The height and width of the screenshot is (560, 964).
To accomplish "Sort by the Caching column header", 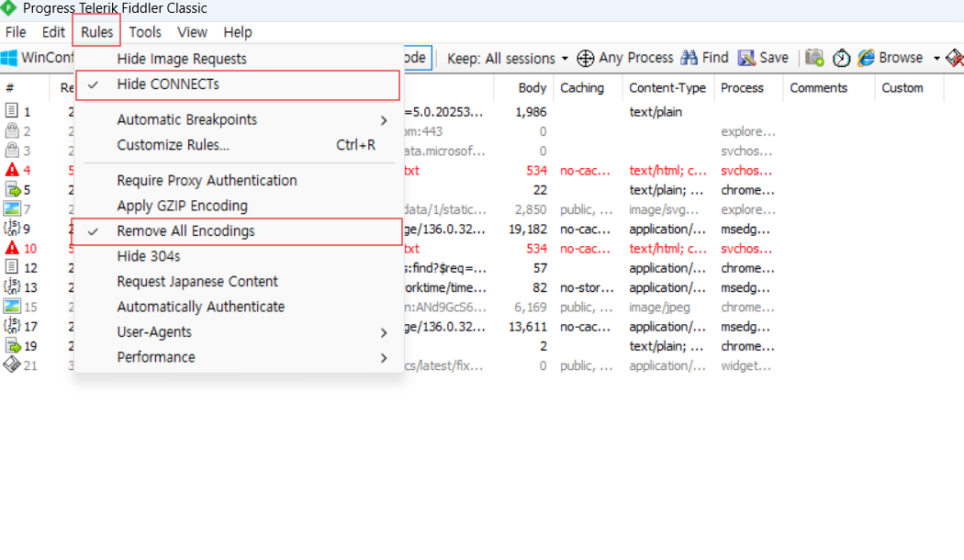I will pyautogui.click(x=588, y=88).
